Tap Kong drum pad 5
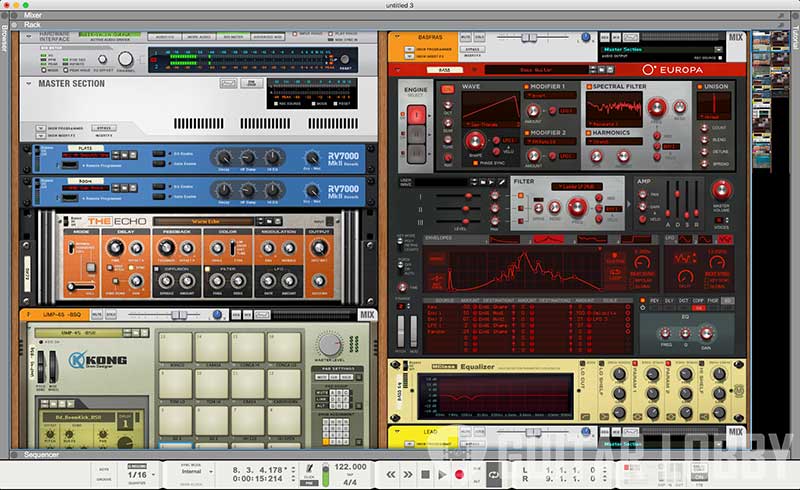Screen dimensions: 800x490 [176, 421]
